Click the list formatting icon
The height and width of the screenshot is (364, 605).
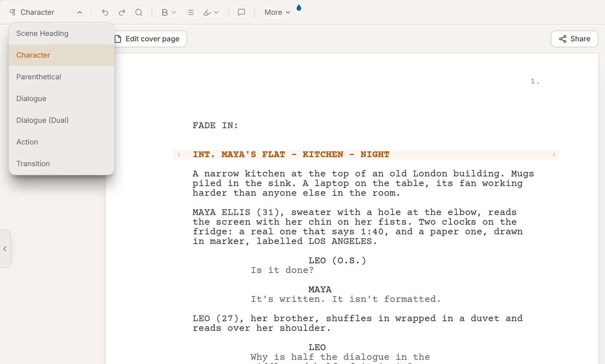(x=190, y=12)
